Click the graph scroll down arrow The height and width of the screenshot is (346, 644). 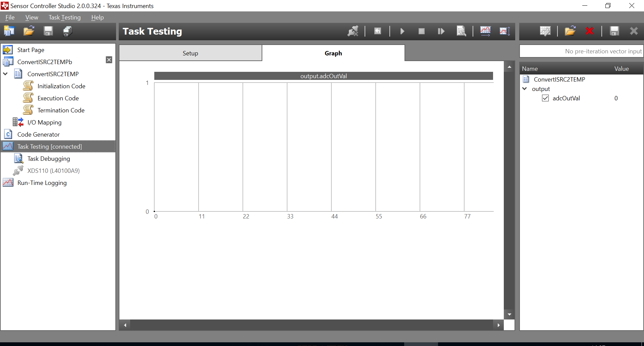509,314
